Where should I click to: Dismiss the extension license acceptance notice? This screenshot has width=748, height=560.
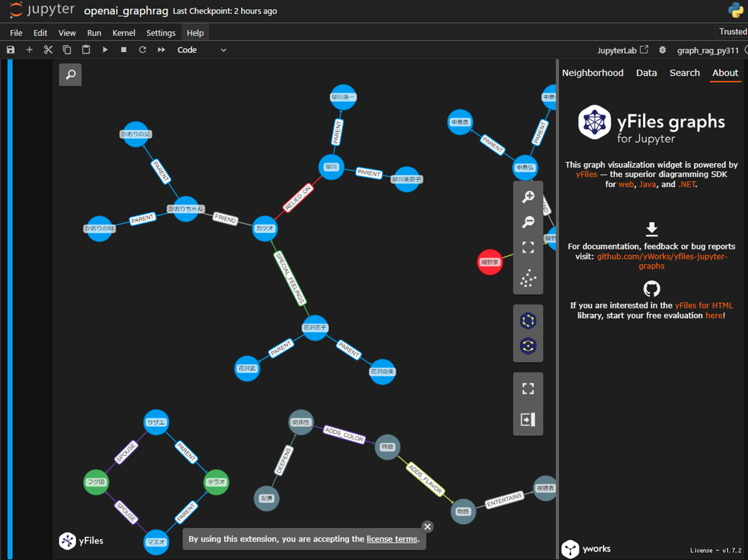pyautogui.click(x=427, y=526)
